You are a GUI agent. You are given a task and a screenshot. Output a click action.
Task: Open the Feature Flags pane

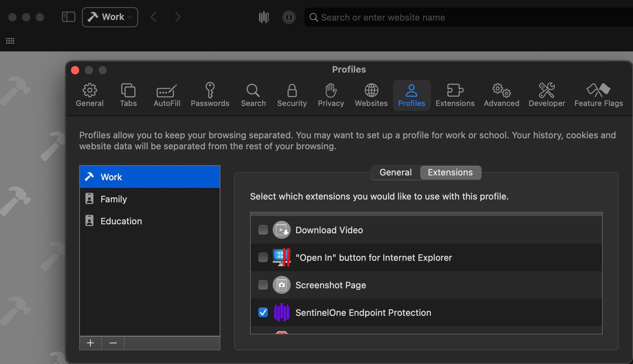tap(598, 95)
